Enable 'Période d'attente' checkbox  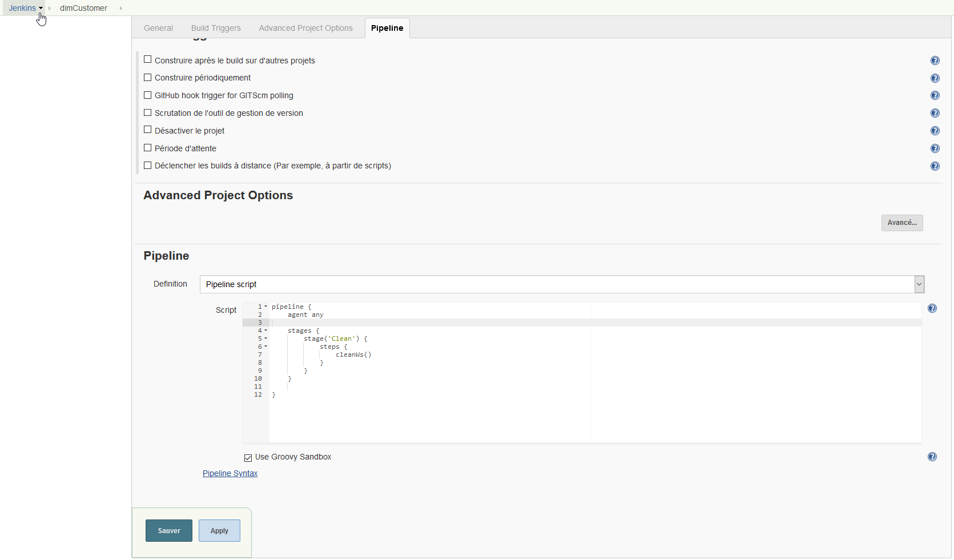pos(147,147)
